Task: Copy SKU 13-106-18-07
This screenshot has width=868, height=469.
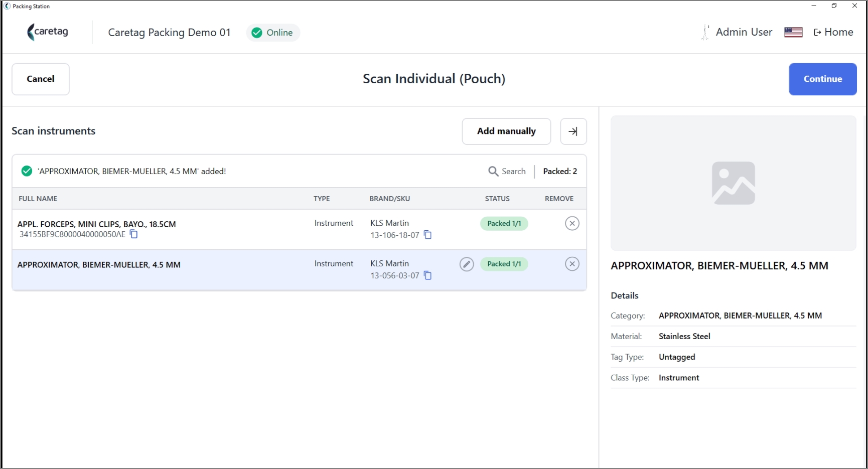Action: click(x=427, y=235)
